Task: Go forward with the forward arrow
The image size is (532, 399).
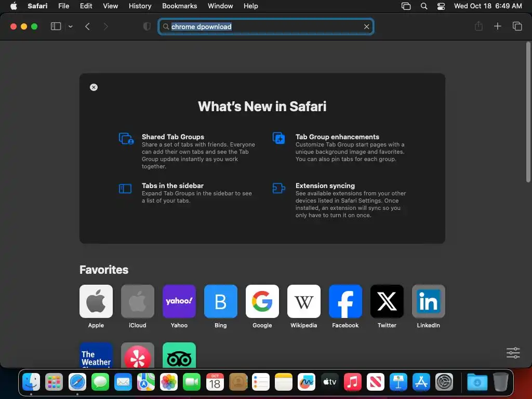Action: pyautogui.click(x=105, y=26)
